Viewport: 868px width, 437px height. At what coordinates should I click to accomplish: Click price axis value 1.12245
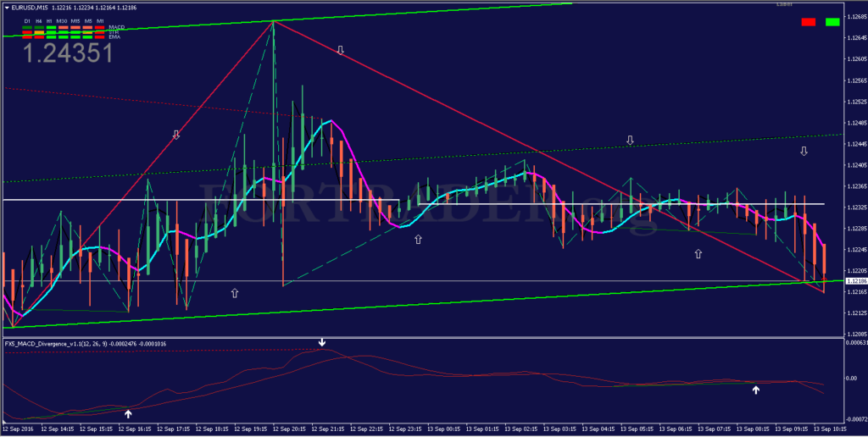[856, 250]
